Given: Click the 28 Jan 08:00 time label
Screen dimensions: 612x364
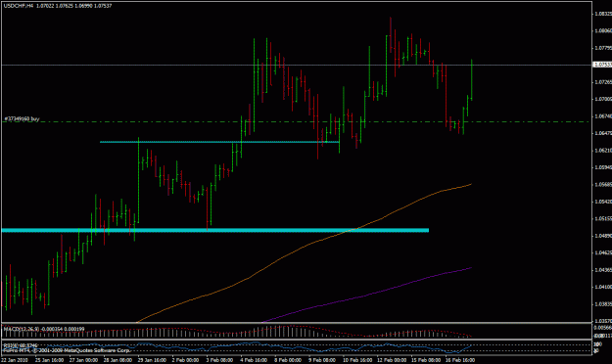Looking at the screenshot, I should pos(118,360).
